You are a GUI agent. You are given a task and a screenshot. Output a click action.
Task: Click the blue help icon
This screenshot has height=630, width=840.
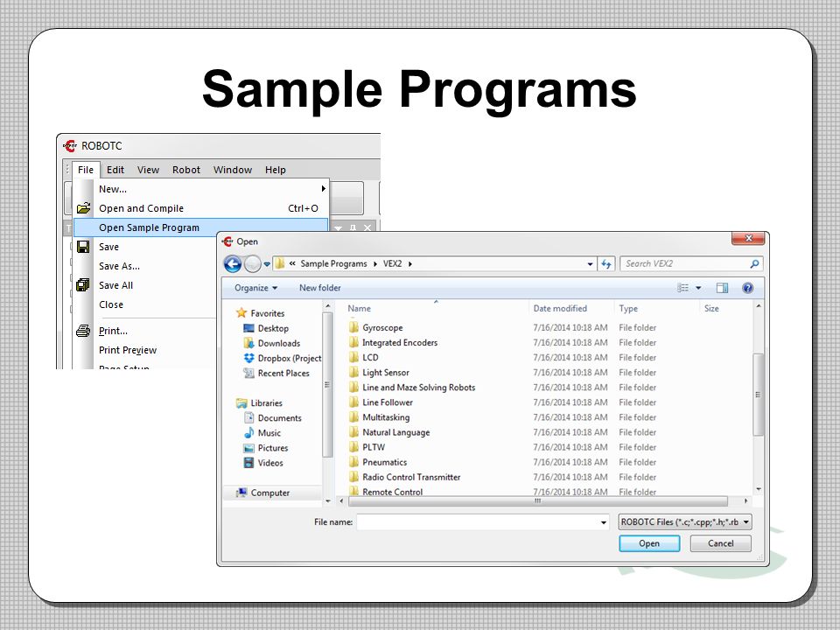pyautogui.click(x=748, y=288)
